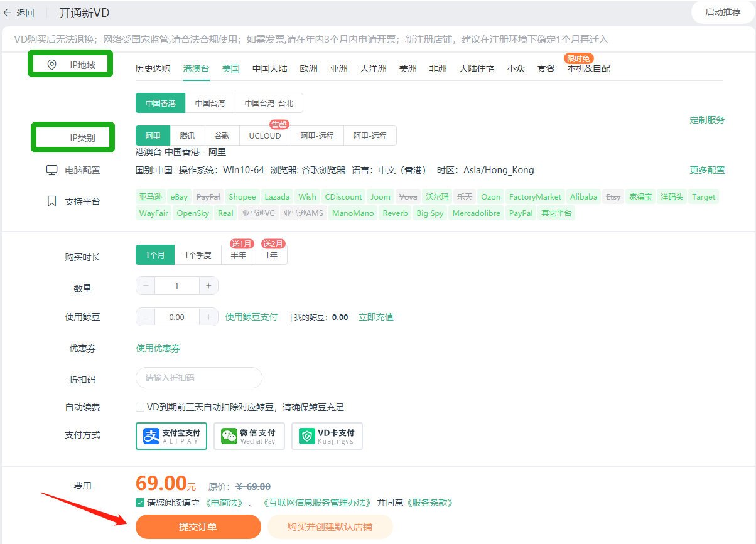The height and width of the screenshot is (544, 756).
Task: Switch to the 本机&自配 tab
Action: point(588,68)
